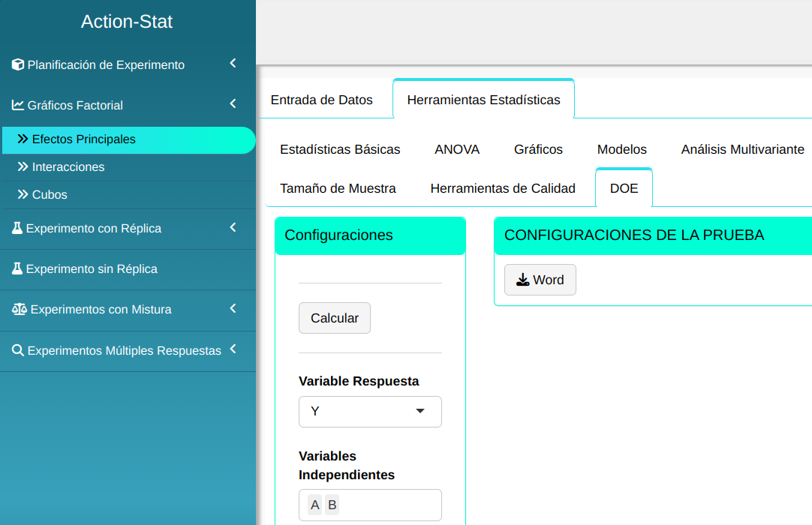
Task: Collapse the Gráficos Factorial menu chevron
Action: [233, 104]
